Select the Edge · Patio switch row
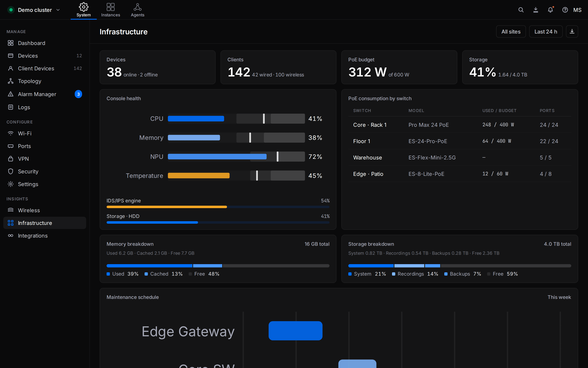The width and height of the screenshot is (588, 368). [459, 174]
